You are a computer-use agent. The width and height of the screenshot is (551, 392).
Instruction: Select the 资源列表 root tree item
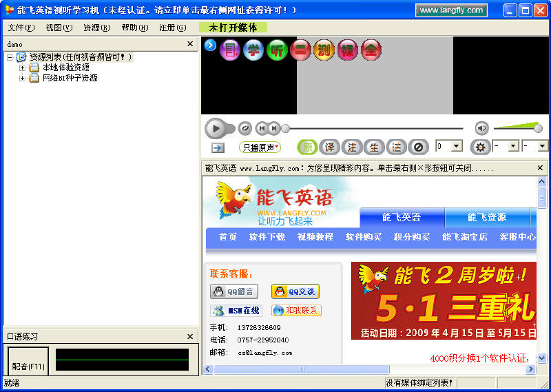tap(81, 56)
